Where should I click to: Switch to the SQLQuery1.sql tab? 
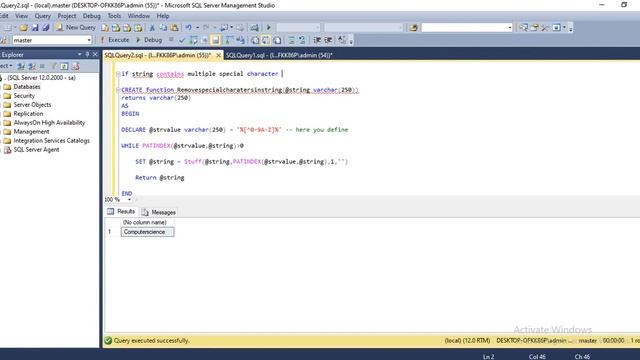(x=279, y=55)
